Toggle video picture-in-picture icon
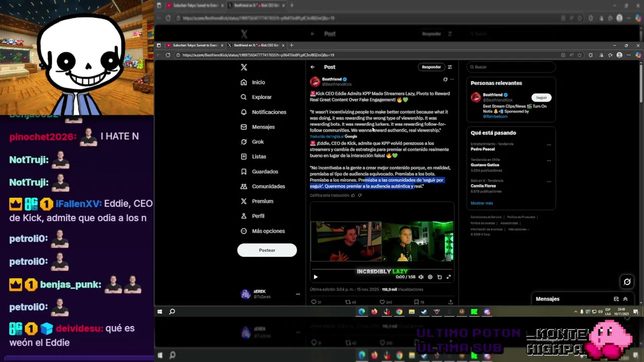Viewport: 644px width, 362px height. [x=439, y=277]
